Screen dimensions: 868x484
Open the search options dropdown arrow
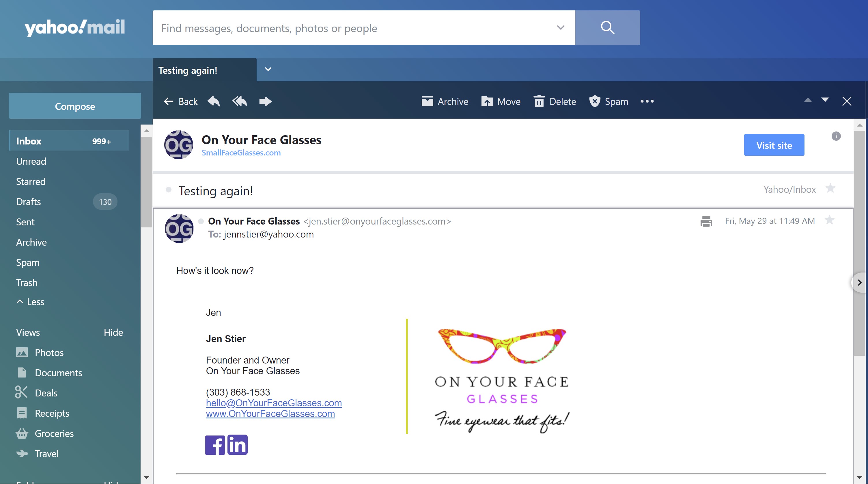pyautogui.click(x=561, y=28)
